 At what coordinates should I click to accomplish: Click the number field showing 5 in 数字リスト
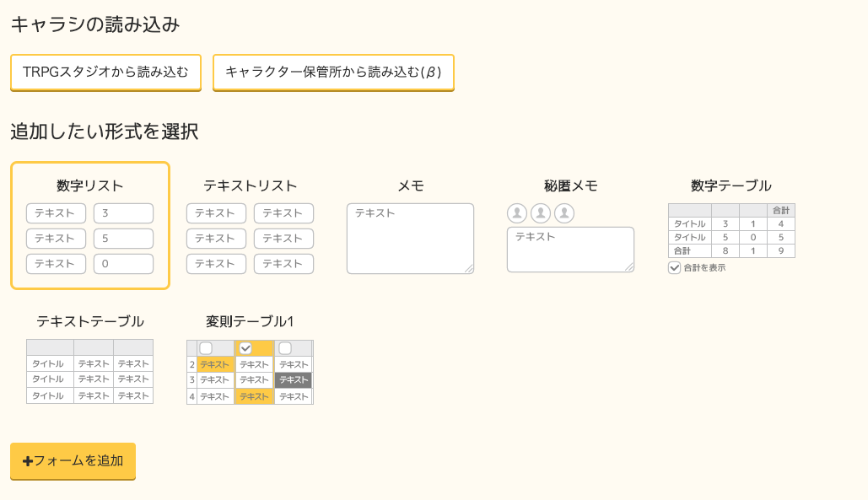coord(123,239)
